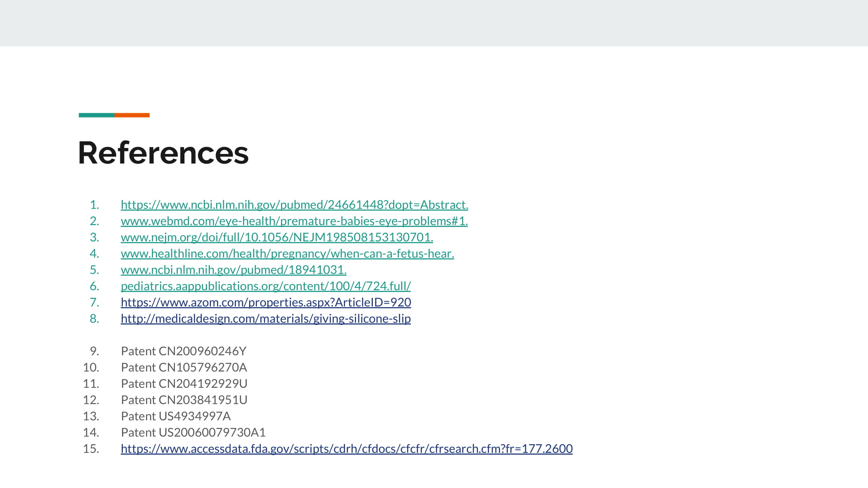
Task: Follow the nejm.org NEJM198508153130701 link
Action: click(x=277, y=237)
